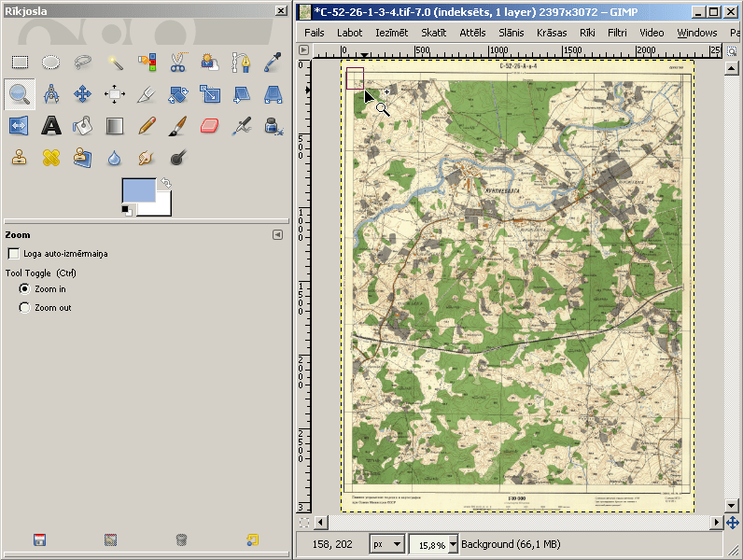The image size is (743, 560).
Task: Select the Scale tool
Action: [209, 94]
